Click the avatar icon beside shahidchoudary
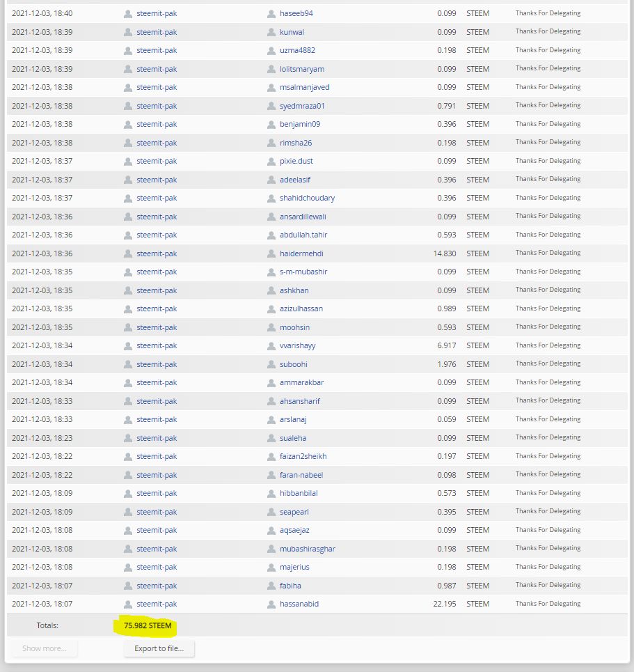634x672 pixels. (271, 198)
